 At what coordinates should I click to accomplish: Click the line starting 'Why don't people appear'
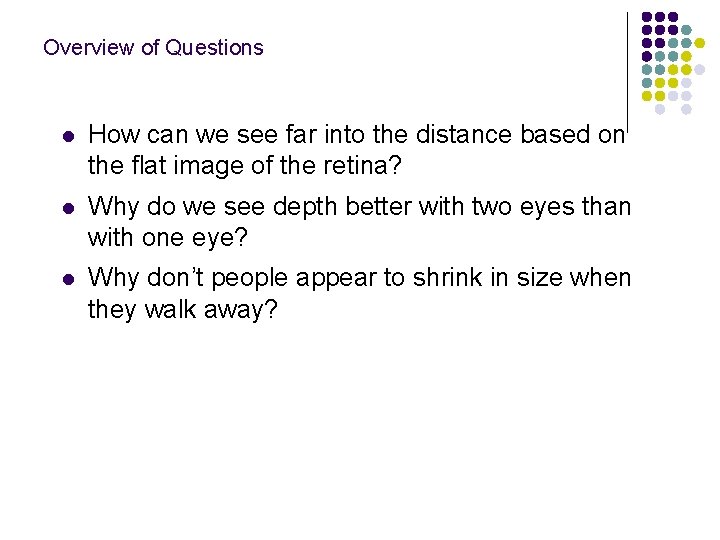coord(360,278)
